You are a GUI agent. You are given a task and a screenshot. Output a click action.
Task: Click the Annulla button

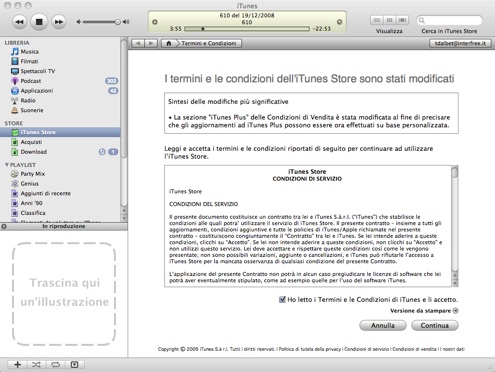pyautogui.click(x=383, y=326)
